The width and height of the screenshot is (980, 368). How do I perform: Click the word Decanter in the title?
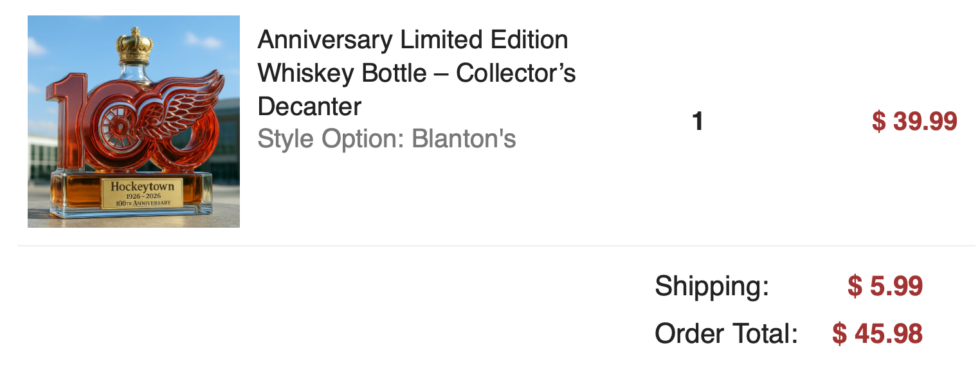pos(309,106)
